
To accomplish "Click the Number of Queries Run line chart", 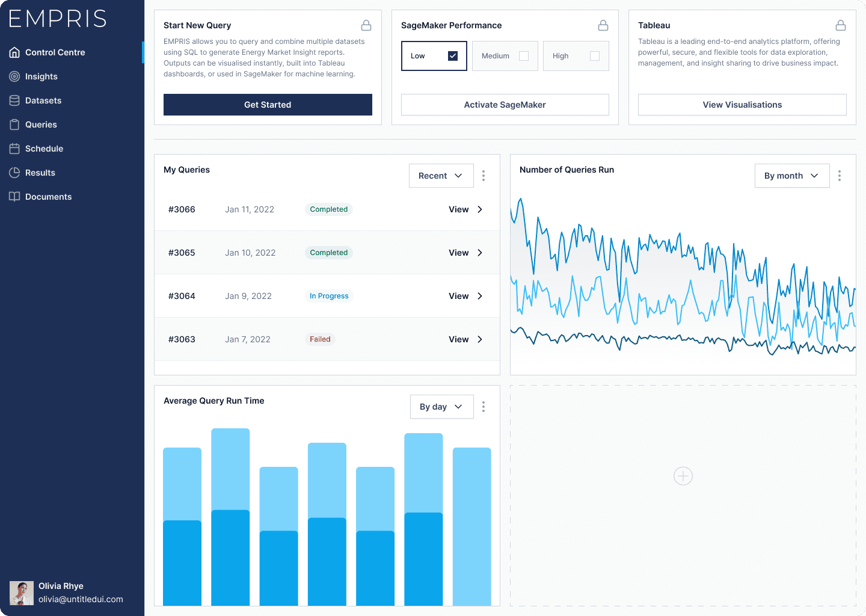I will click(683, 277).
